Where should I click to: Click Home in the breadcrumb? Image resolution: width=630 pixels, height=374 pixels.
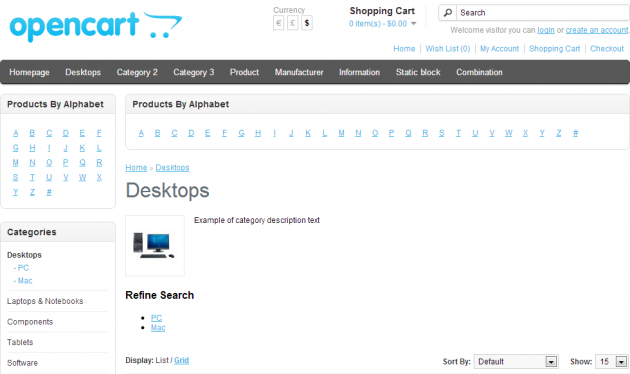(136, 168)
